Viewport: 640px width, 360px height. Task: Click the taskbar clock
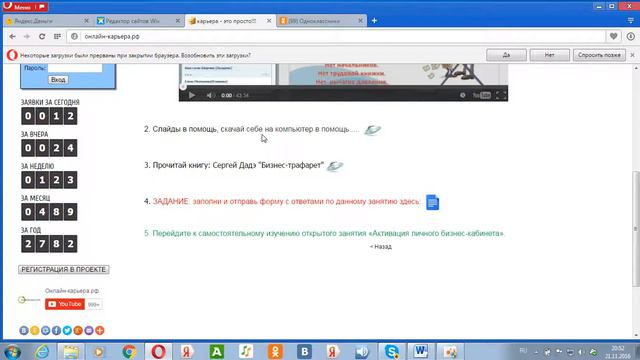617,352
